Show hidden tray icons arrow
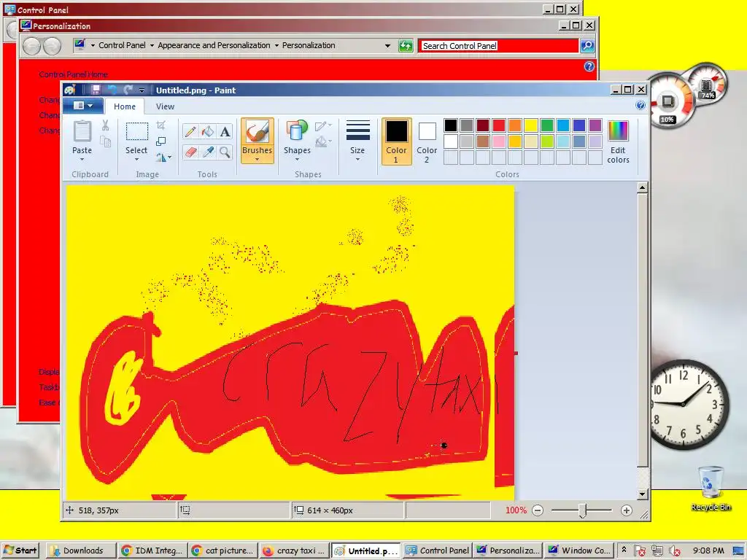Viewport: 747px width, 560px height. [624, 550]
